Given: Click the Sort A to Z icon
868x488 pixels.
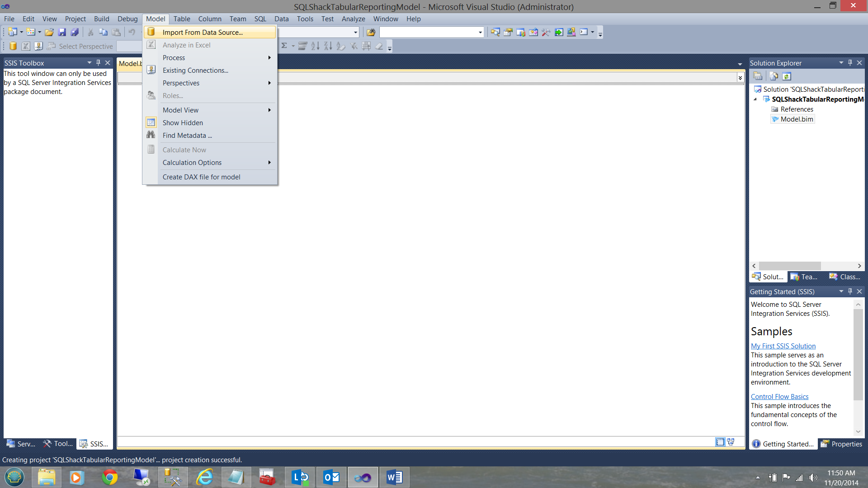Looking at the screenshot, I should click(315, 46).
